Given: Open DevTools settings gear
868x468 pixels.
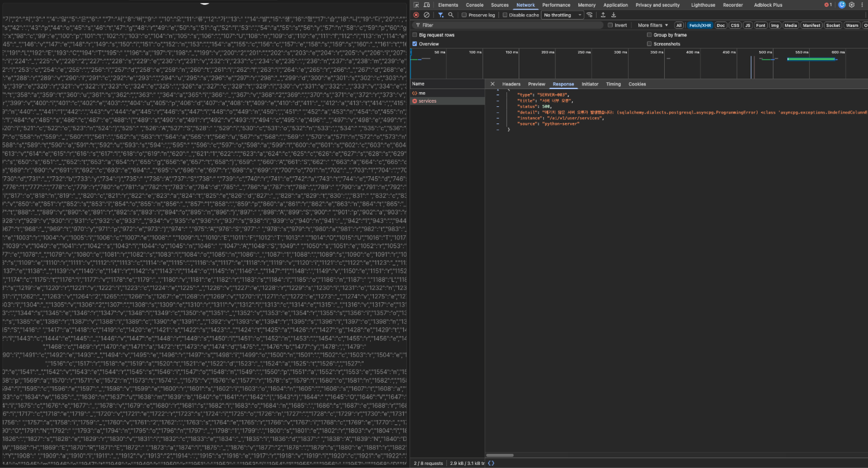Looking at the screenshot, I should pyautogui.click(x=851, y=5).
